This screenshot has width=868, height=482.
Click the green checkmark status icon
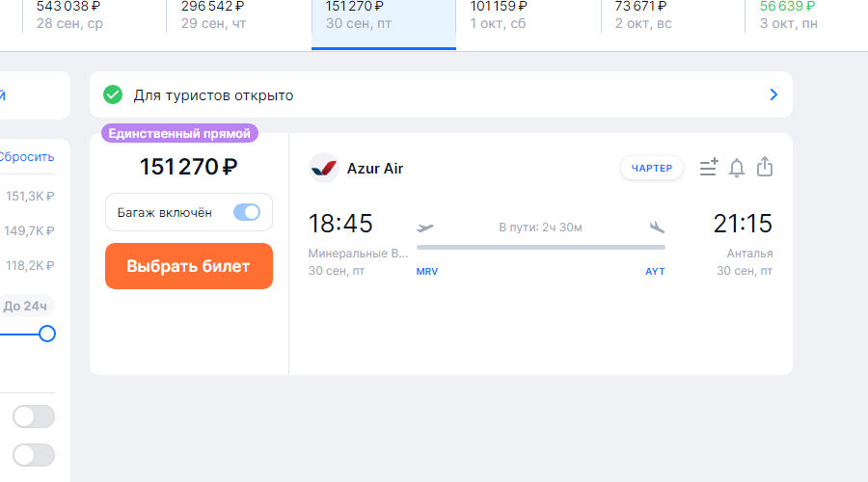pos(113,94)
